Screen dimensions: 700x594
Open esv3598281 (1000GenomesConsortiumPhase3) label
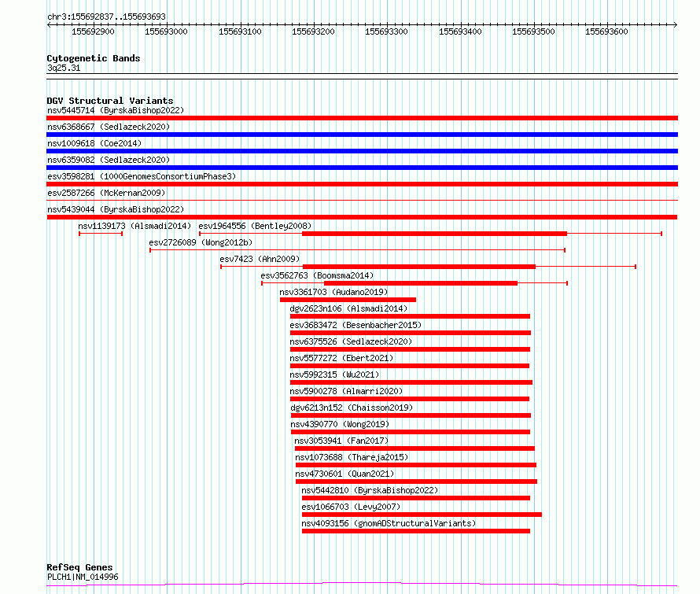pyautogui.click(x=142, y=176)
